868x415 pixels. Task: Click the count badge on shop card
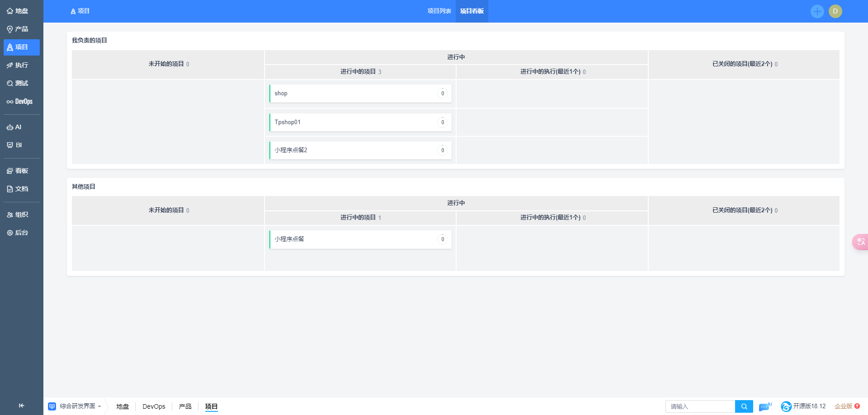pos(443,93)
